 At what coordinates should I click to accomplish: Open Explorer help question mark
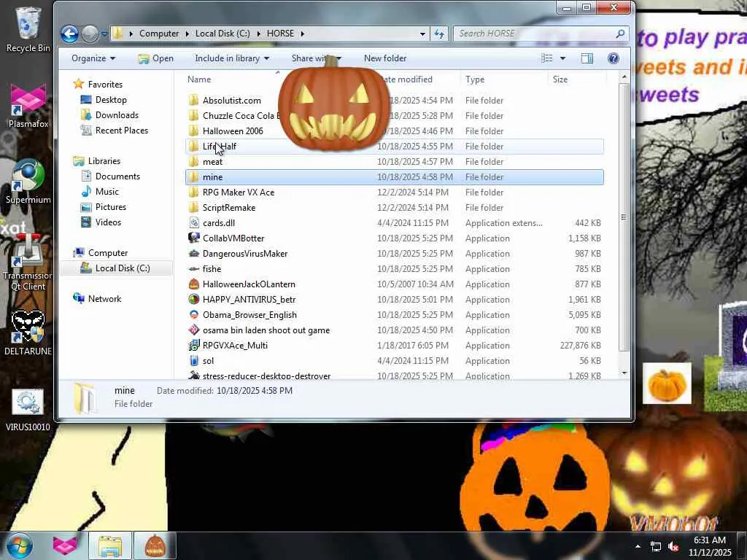click(613, 58)
